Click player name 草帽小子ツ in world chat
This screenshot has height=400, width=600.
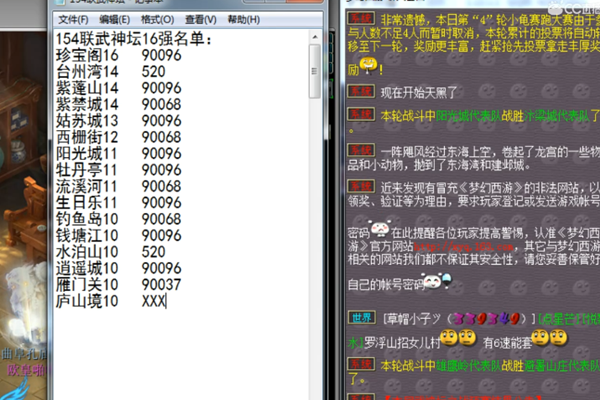412,319
